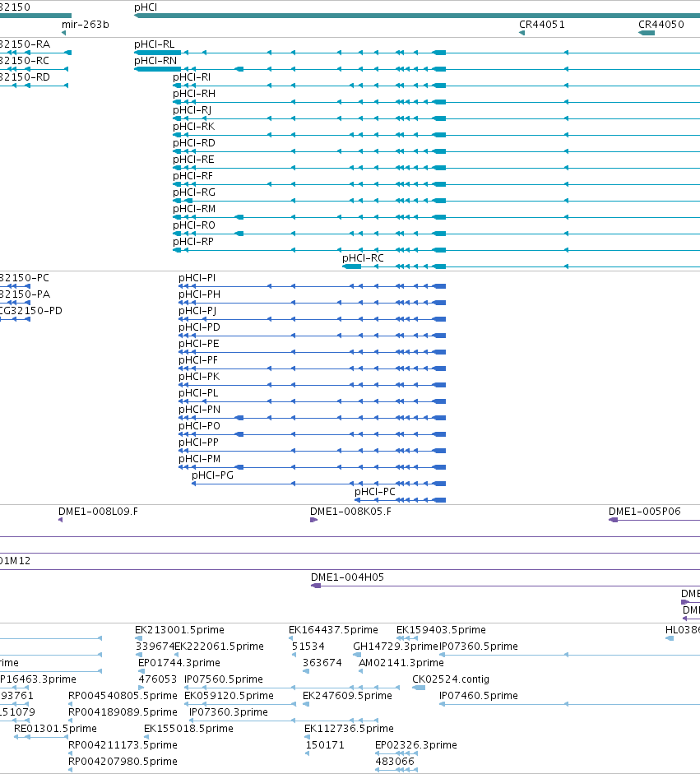
Task: Click protein label pHCl-PK
Action: click(199, 377)
